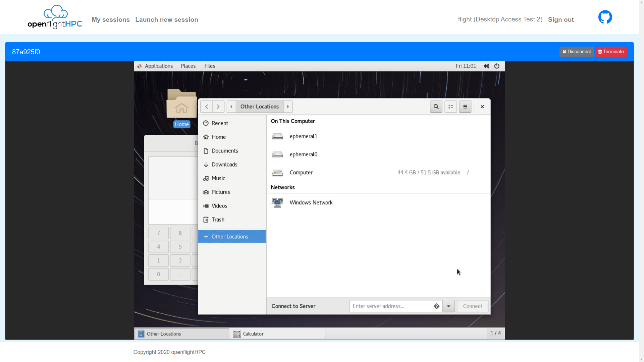The height and width of the screenshot is (362, 644).
Task: Open the server address help popup
Action: point(436,306)
